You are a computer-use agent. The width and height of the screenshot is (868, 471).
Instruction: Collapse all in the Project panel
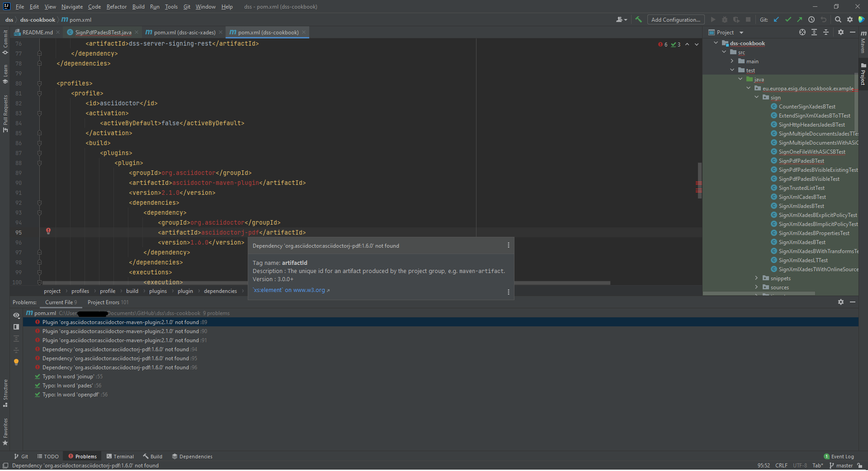click(x=826, y=32)
